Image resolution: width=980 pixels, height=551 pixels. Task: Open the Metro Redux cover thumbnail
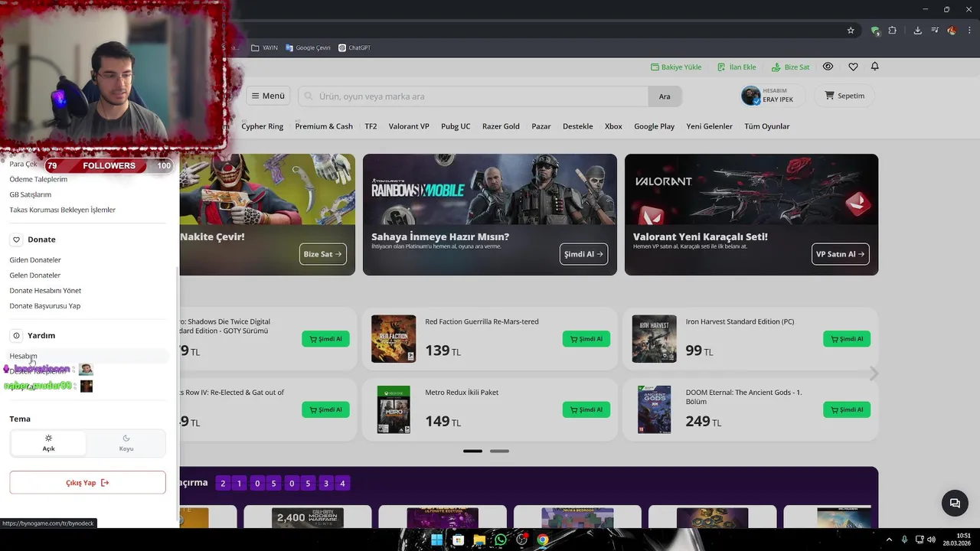(x=394, y=409)
